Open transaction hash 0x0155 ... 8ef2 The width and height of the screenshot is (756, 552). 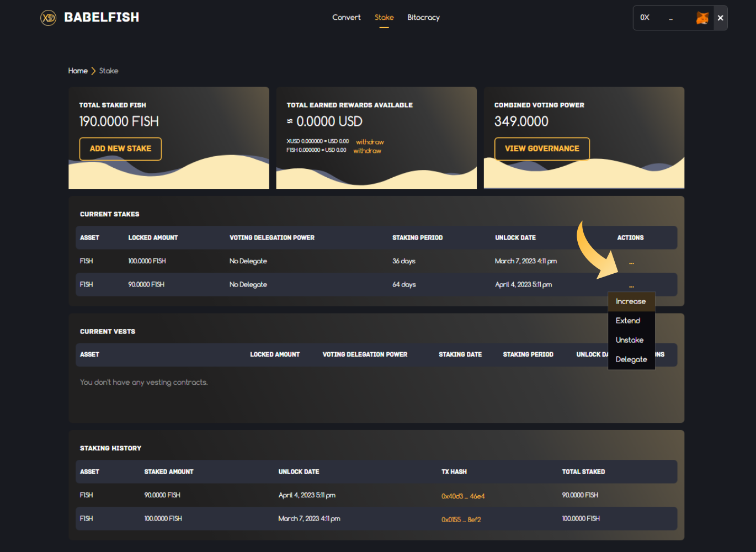tap(461, 519)
